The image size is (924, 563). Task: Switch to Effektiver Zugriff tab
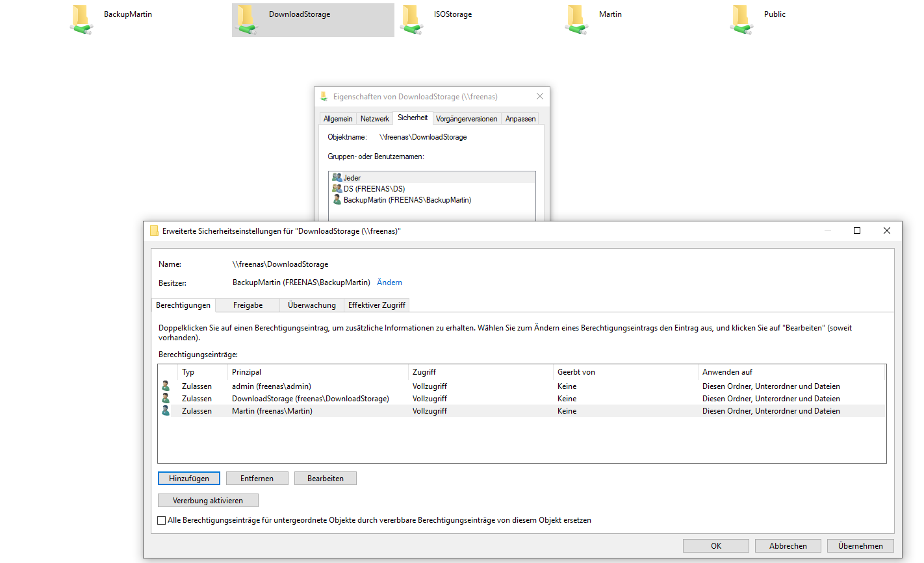coord(376,305)
